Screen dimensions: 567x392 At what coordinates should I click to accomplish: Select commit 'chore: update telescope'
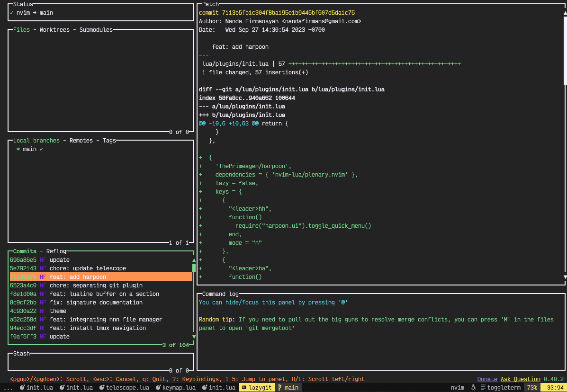tap(101, 268)
